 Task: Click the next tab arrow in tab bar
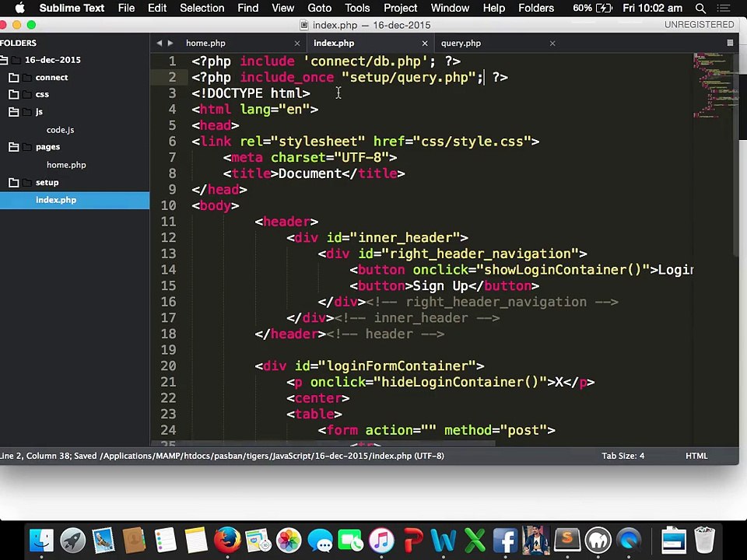coord(170,44)
